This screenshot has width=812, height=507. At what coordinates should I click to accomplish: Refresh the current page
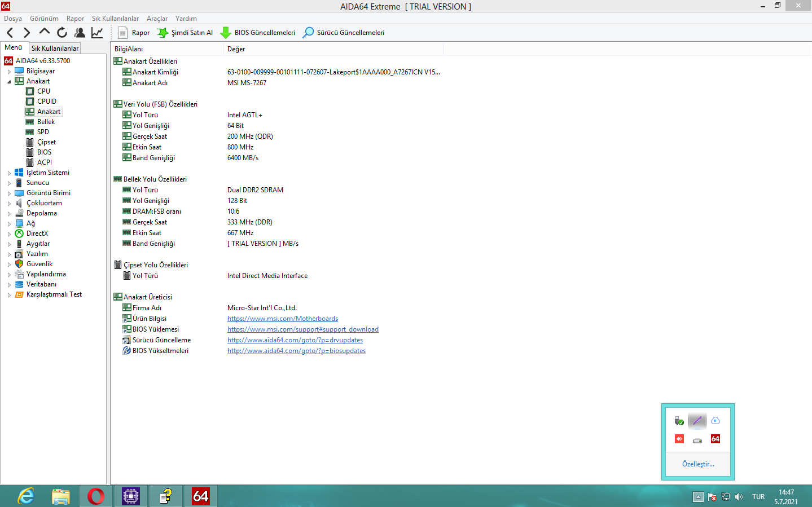tap(62, 33)
